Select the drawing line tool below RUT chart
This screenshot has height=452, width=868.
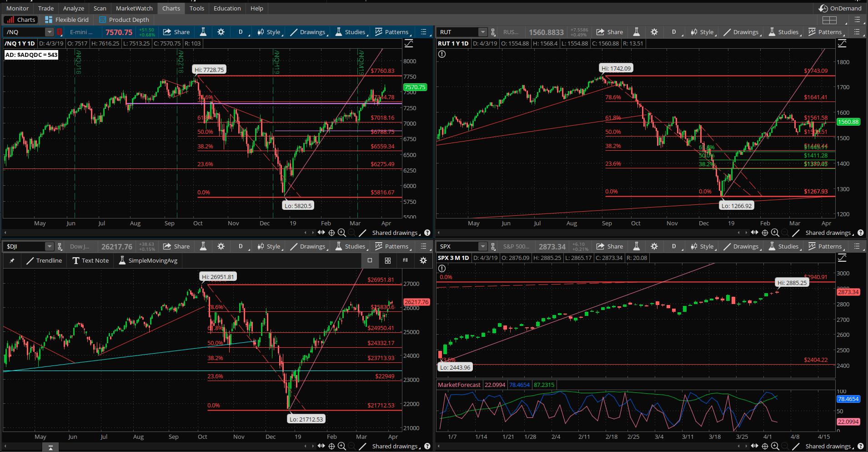pyautogui.click(x=796, y=233)
